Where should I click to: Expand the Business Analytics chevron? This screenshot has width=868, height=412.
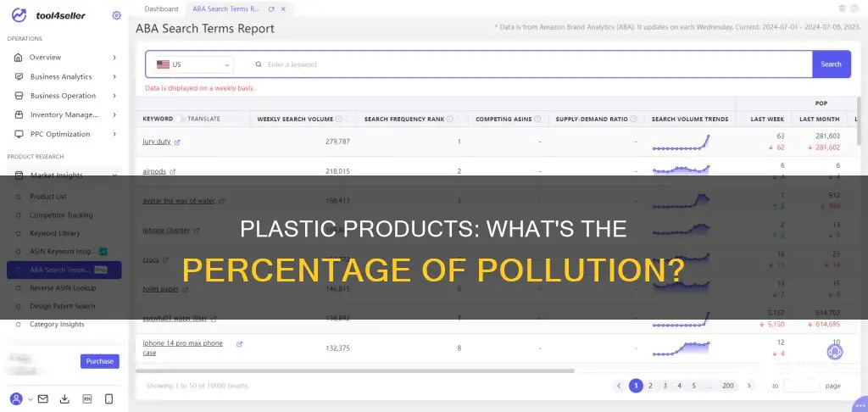114,76
